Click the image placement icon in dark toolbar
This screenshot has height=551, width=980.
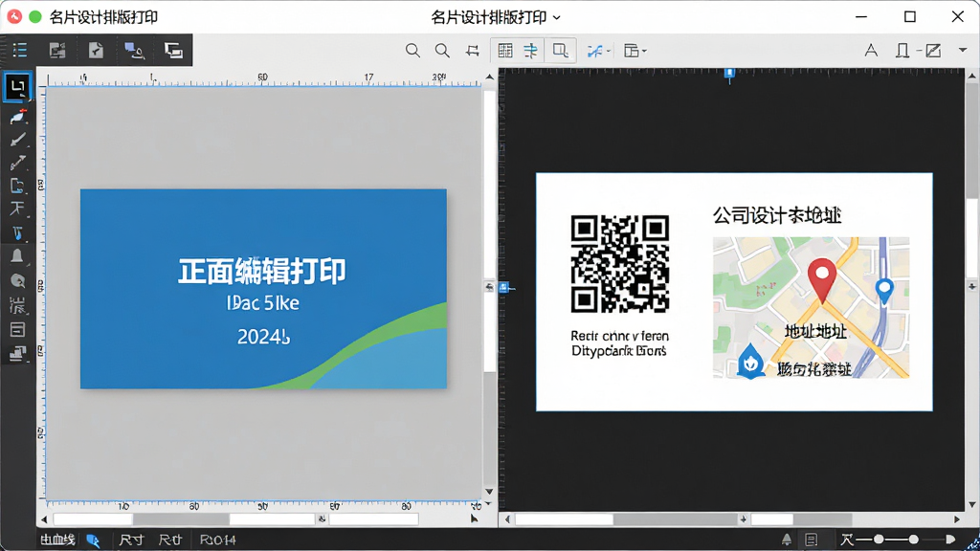tap(57, 50)
